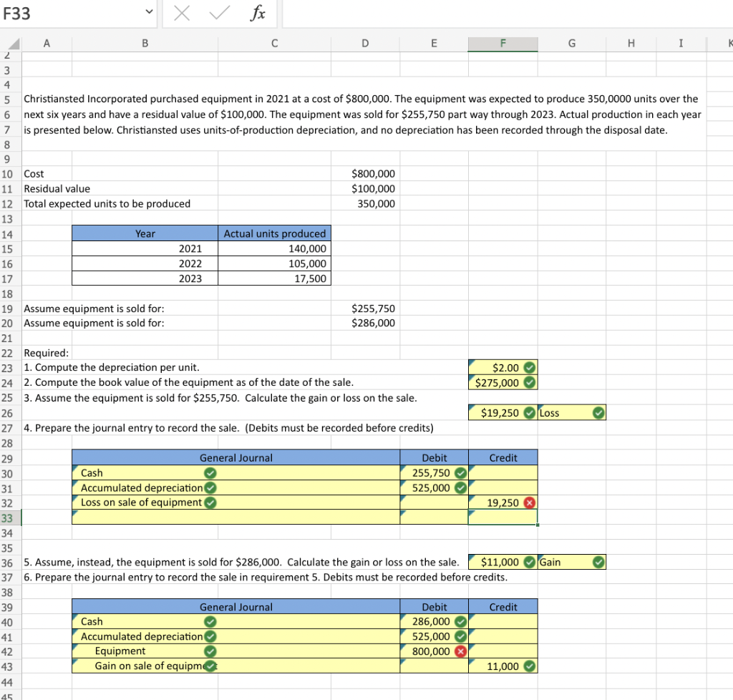733x700 pixels.
Task: Click the formula bar enter checkmark icon
Action: pos(219,13)
